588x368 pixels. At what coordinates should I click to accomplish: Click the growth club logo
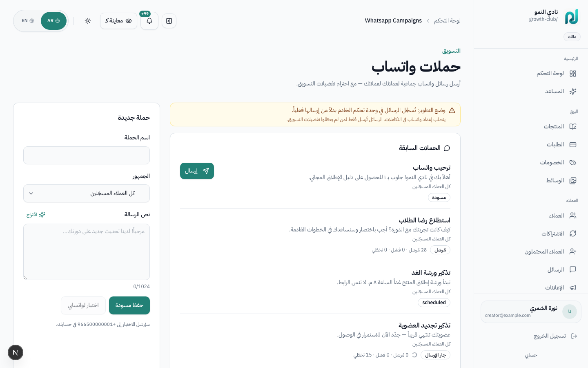pyautogui.click(x=572, y=17)
